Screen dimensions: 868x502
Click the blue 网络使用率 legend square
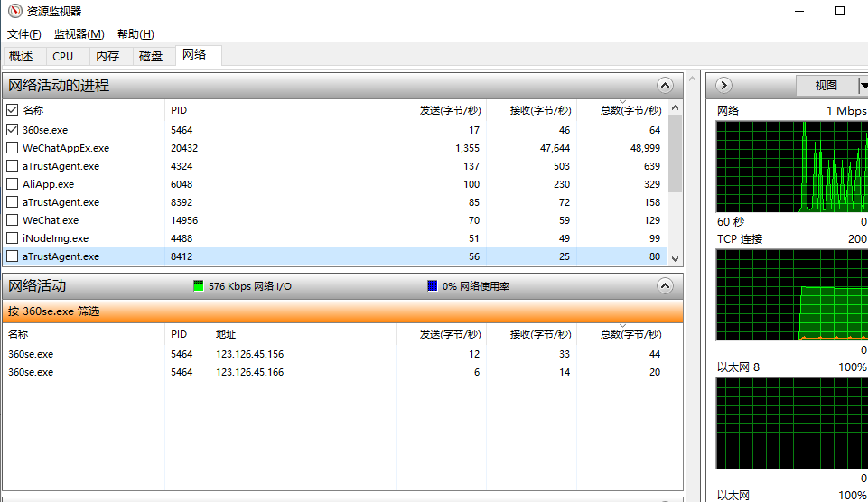[433, 285]
